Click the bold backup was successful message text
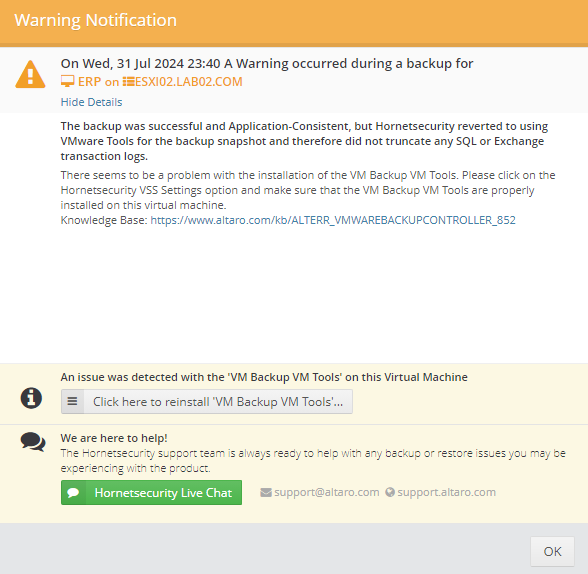This screenshot has width=588, height=574. 304,141
